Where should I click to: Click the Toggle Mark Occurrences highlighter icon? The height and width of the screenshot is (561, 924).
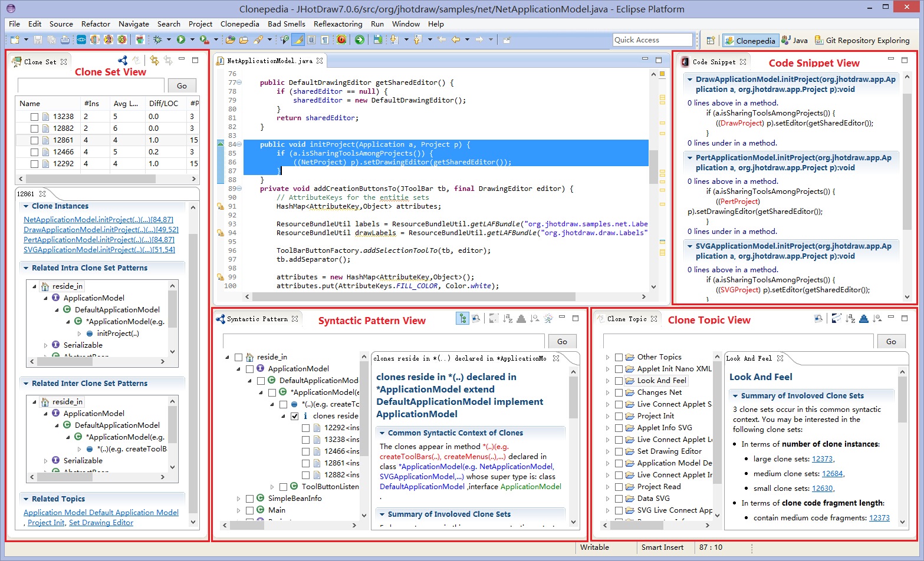[x=298, y=39]
